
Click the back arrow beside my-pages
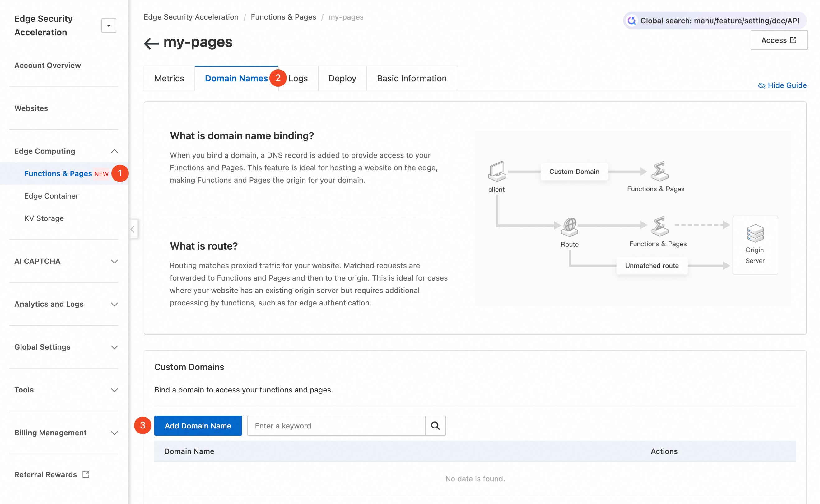coord(151,43)
